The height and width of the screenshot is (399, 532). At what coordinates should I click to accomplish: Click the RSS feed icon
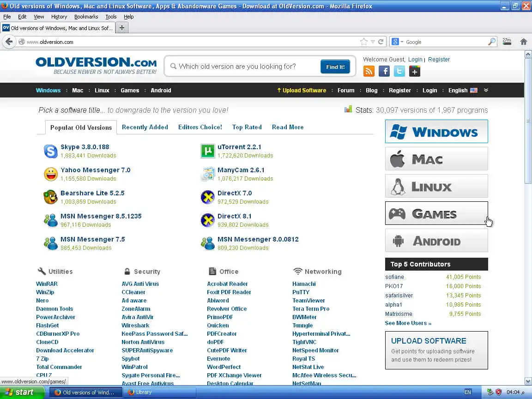(x=369, y=71)
